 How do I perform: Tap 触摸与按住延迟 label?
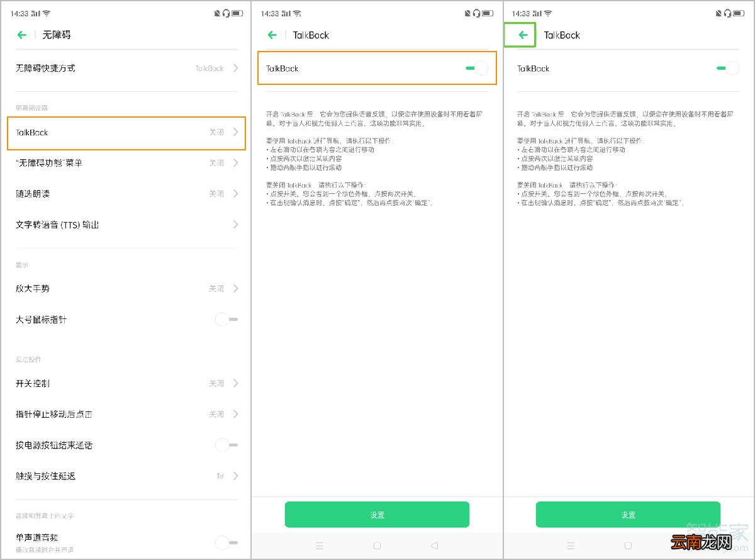[45, 476]
